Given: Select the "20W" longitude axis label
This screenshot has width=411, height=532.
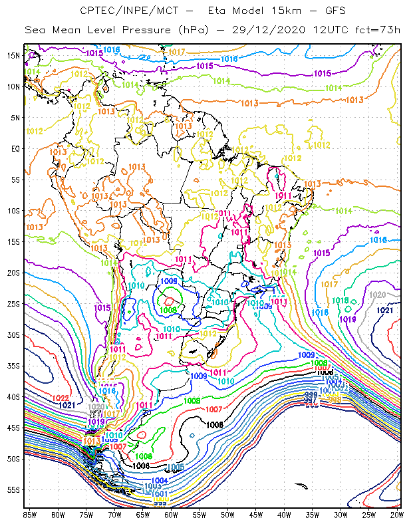Looking at the screenshot, I should [397, 515].
